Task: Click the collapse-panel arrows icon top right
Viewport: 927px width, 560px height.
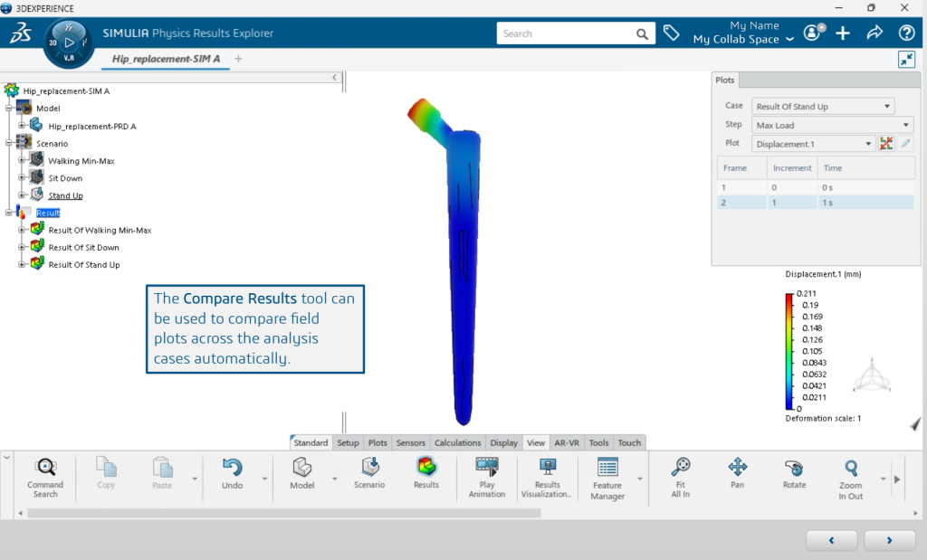Action: pyautogui.click(x=906, y=59)
